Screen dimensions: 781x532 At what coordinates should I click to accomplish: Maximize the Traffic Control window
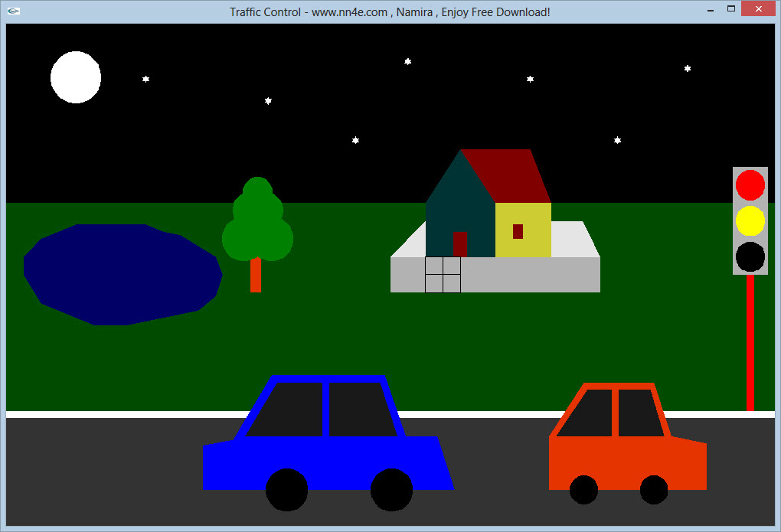731,9
